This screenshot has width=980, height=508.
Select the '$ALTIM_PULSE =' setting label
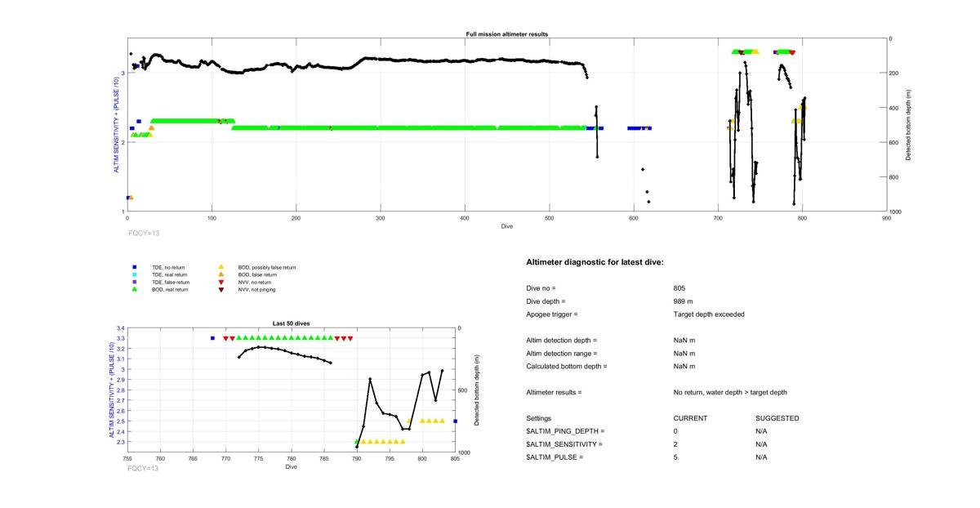(555, 457)
